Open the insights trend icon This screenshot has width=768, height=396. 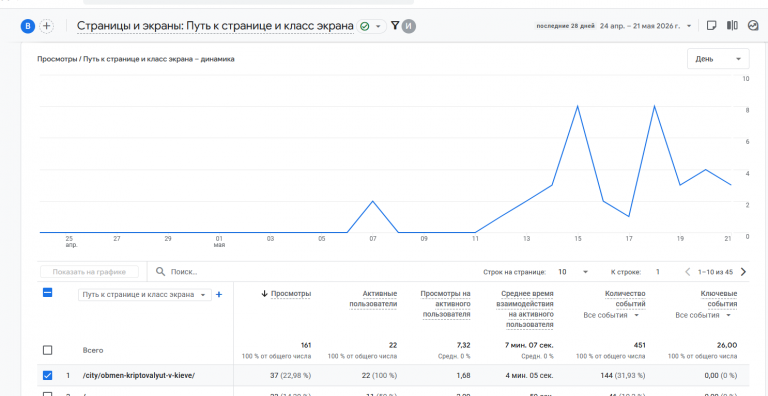coord(753,25)
